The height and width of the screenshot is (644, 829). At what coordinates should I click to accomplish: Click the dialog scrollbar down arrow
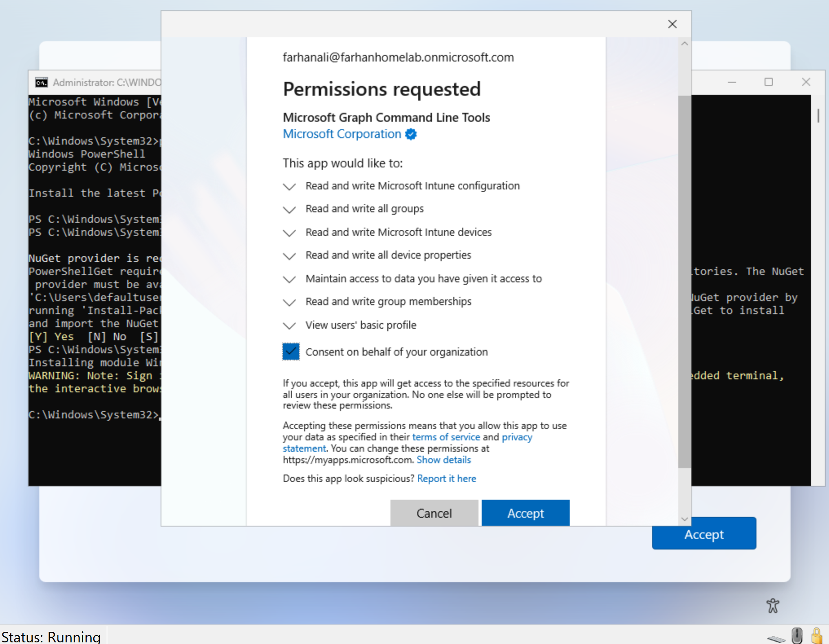tap(684, 519)
